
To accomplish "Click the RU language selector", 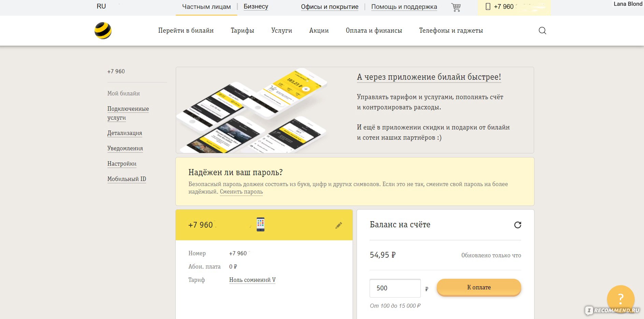I will point(101,6).
